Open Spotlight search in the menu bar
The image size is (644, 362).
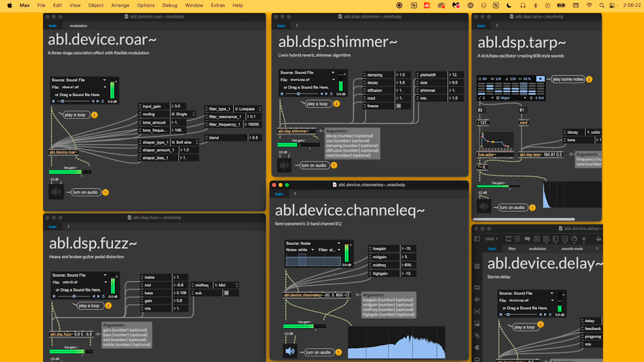(601, 5)
